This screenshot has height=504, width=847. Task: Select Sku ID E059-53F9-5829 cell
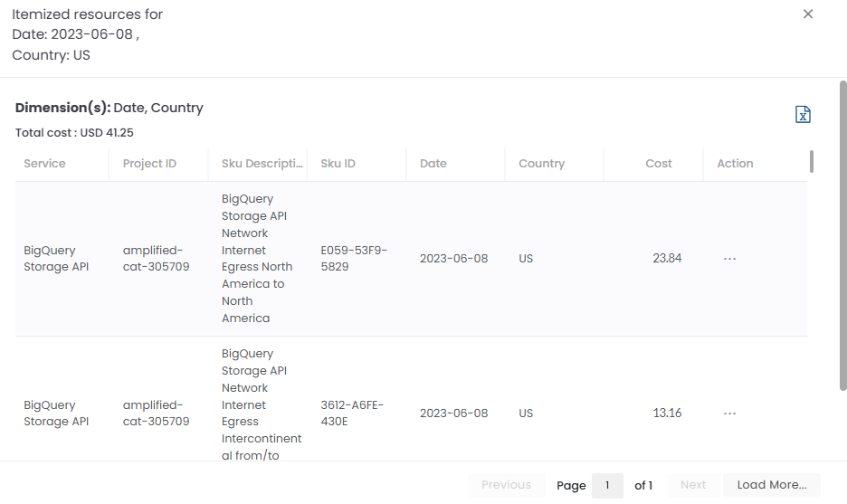pos(354,259)
